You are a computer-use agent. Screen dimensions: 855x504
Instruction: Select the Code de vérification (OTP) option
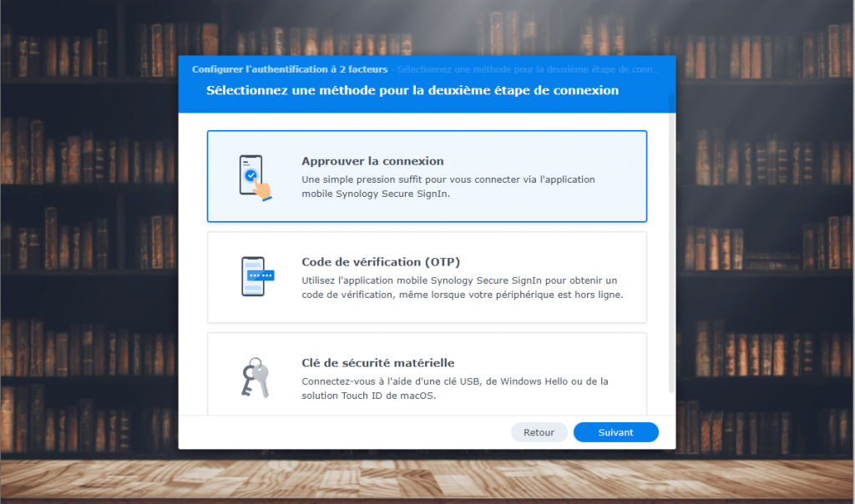pyautogui.click(x=427, y=277)
